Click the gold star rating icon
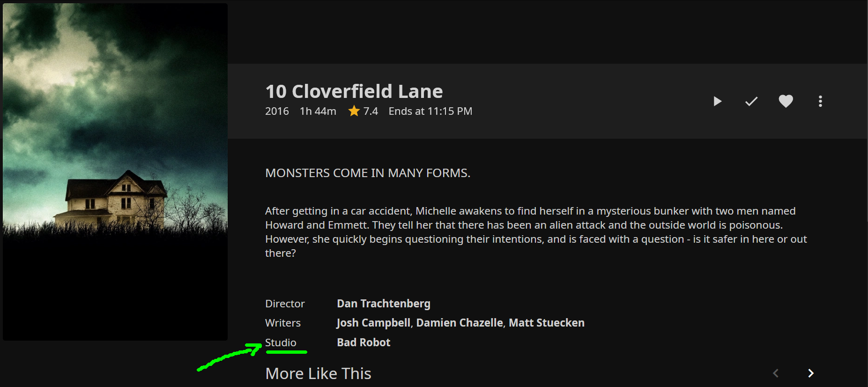Image resolution: width=868 pixels, height=387 pixels. [354, 111]
